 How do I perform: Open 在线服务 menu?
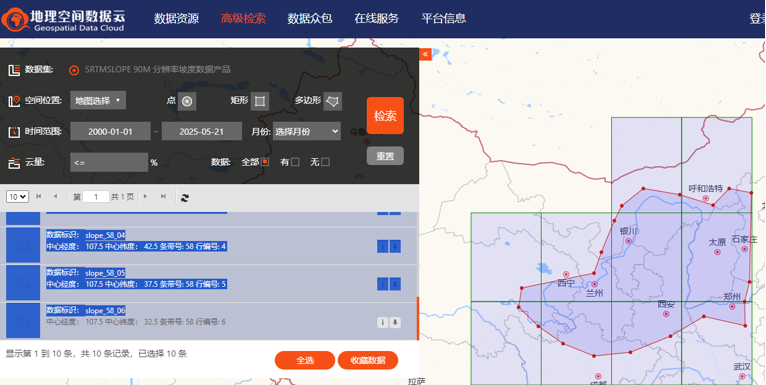click(377, 19)
